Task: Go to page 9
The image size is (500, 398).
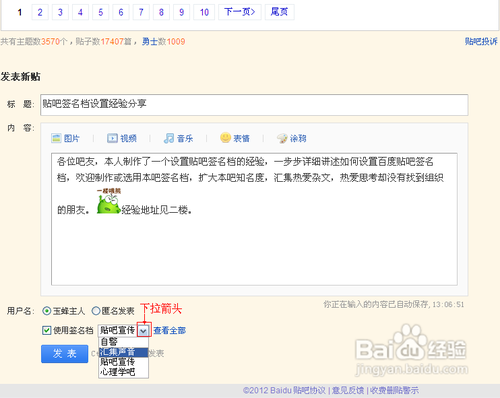Action: pos(182,12)
